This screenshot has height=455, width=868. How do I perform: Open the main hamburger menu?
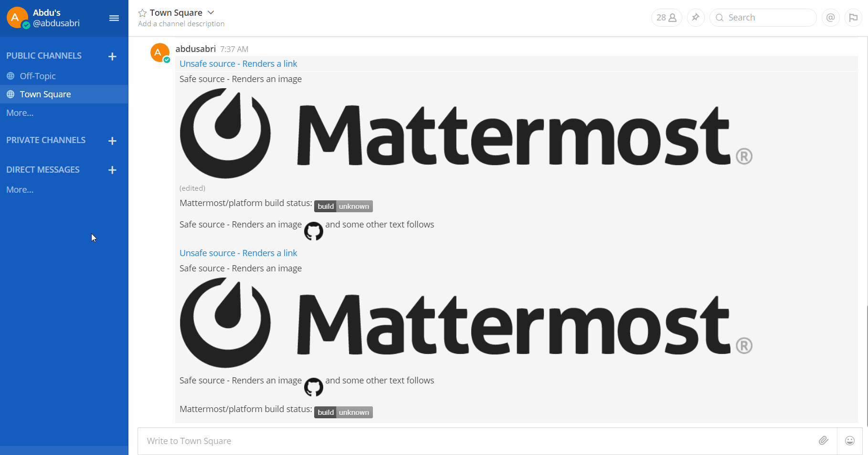tap(114, 18)
